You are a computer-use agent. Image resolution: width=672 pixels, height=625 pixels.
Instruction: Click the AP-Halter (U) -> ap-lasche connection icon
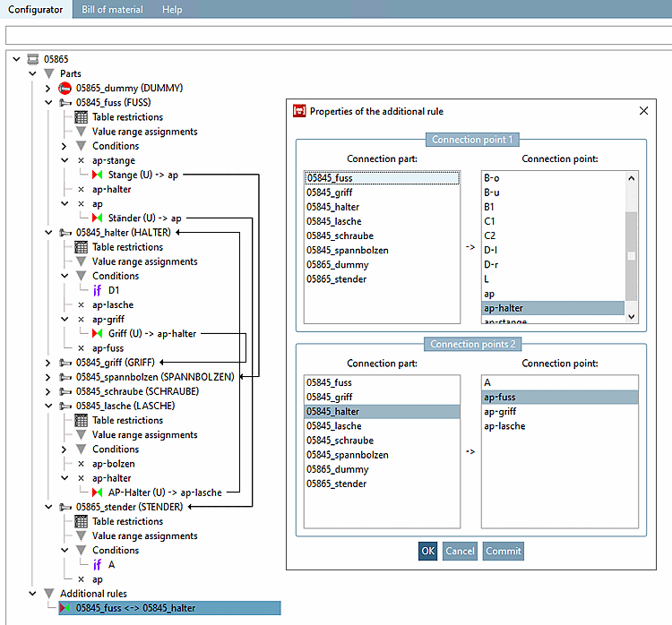(x=98, y=492)
